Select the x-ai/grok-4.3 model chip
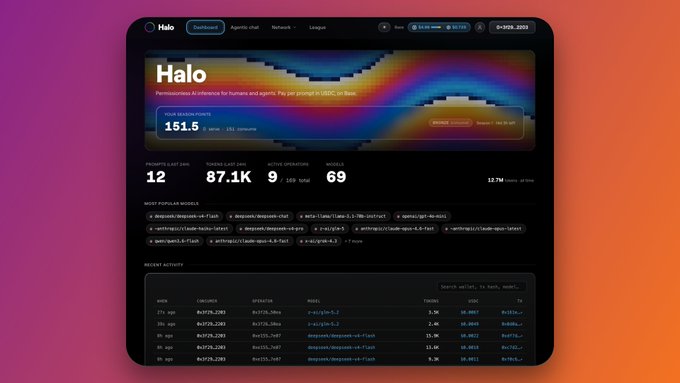 [x=319, y=241]
